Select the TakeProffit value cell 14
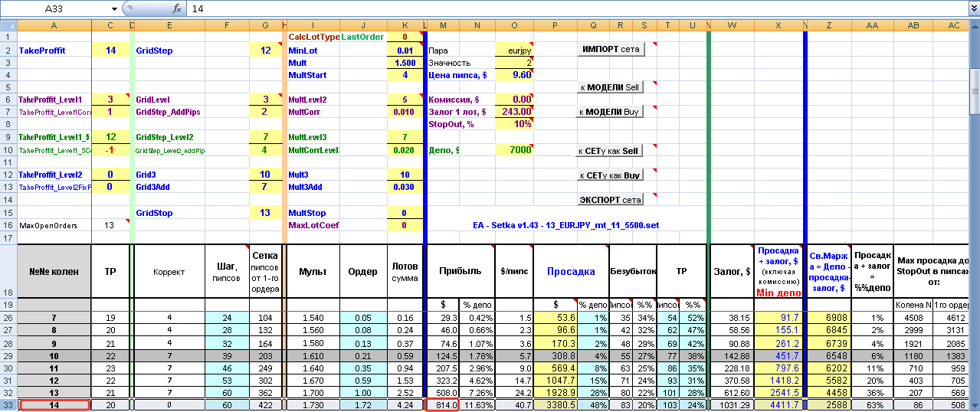The width and height of the screenshot is (980, 412). (x=110, y=51)
